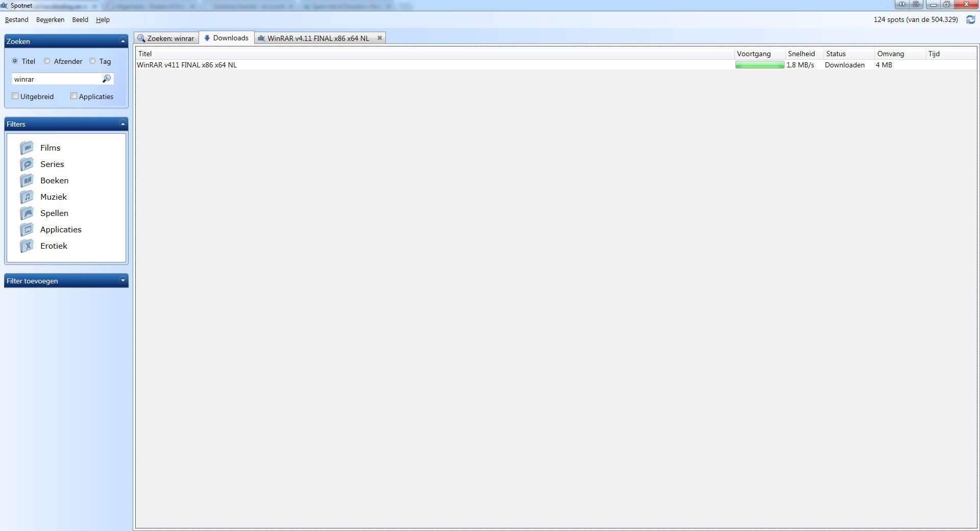Switch to WinRAR v4.11 FINAL tab
Screen dimensions: 980x531
click(318, 38)
